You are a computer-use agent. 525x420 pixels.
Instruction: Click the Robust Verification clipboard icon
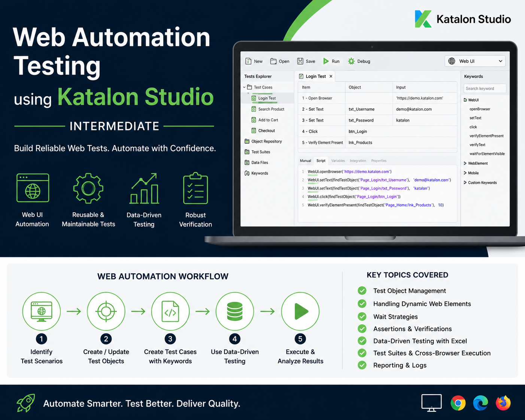point(195,188)
